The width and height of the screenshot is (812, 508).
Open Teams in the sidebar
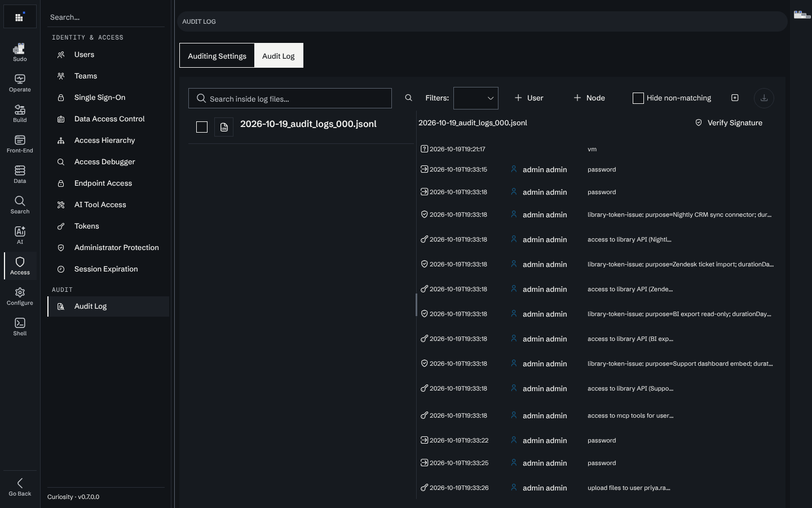click(108, 76)
